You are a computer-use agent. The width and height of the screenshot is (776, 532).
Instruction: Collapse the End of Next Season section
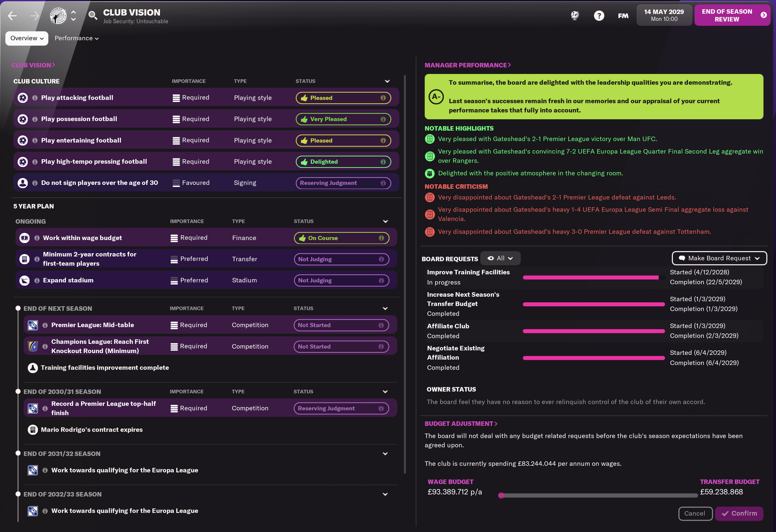pyautogui.click(x=385, y=309)
